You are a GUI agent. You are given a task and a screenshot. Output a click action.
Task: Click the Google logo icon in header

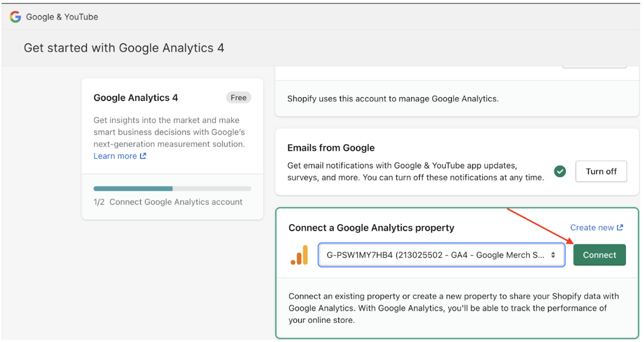click(15, 17)
